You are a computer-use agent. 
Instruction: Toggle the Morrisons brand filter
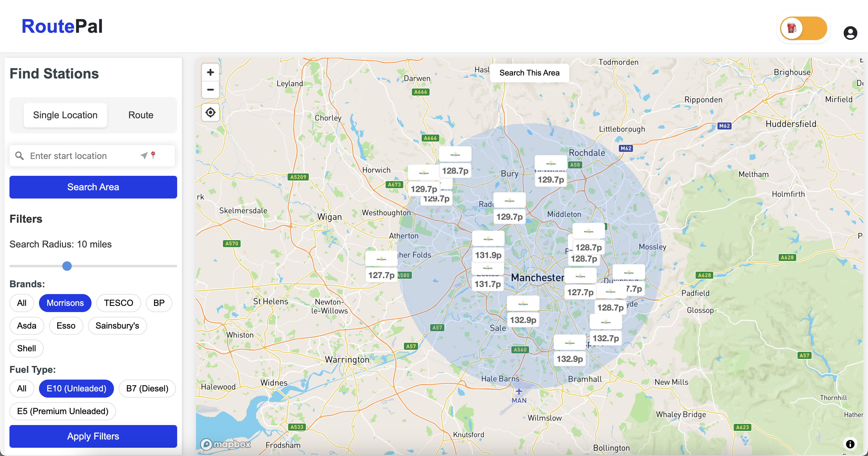pos(65,303)
